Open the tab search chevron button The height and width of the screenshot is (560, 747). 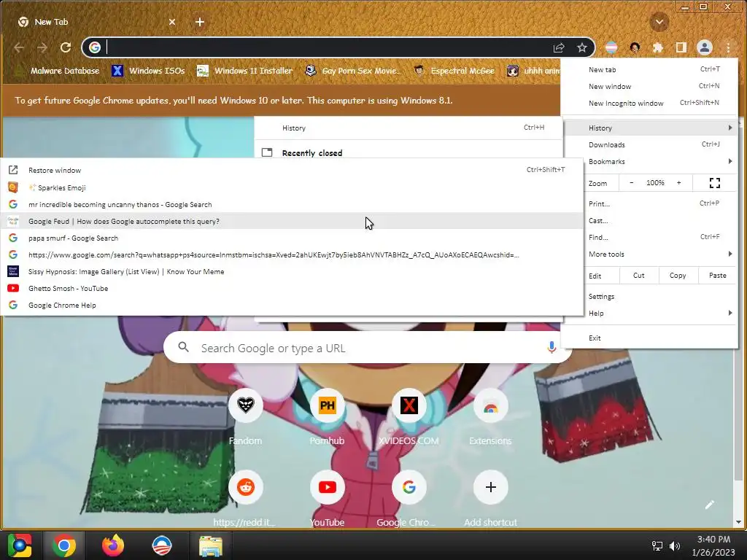click(659, 22)
